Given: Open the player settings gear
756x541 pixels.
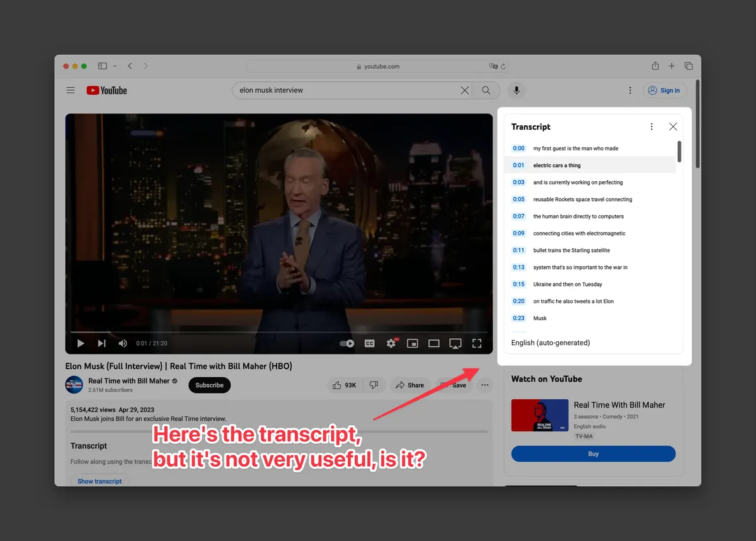Looking at the screenshot, I should [x=391, y=343].
